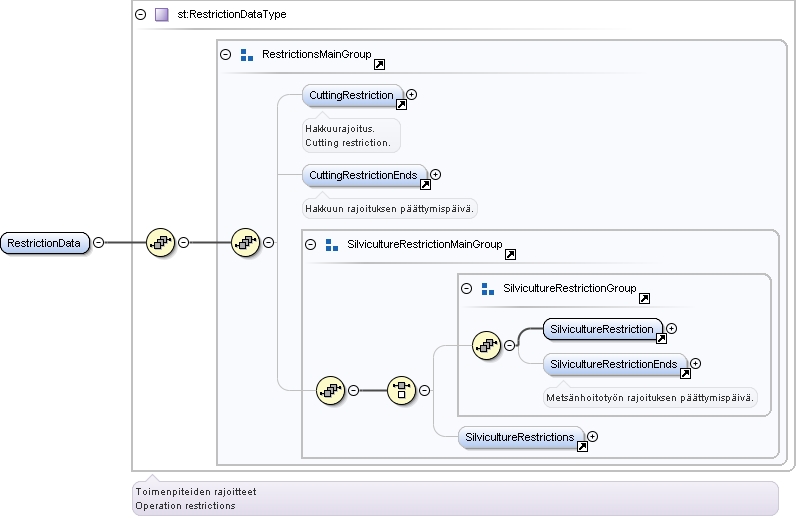Follow the reference arrow under SilvicultureRestrictionGroup label
Image resolution: width=797 pixels, height=519 pixels.
coord(644,298)
